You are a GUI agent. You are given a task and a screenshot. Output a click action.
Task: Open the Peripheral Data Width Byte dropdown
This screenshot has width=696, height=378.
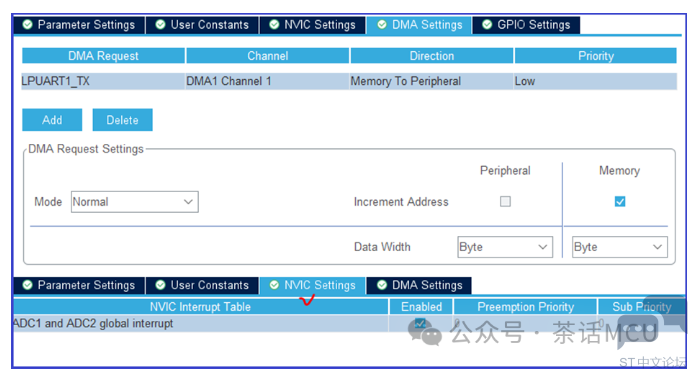[x=505, y=247]
